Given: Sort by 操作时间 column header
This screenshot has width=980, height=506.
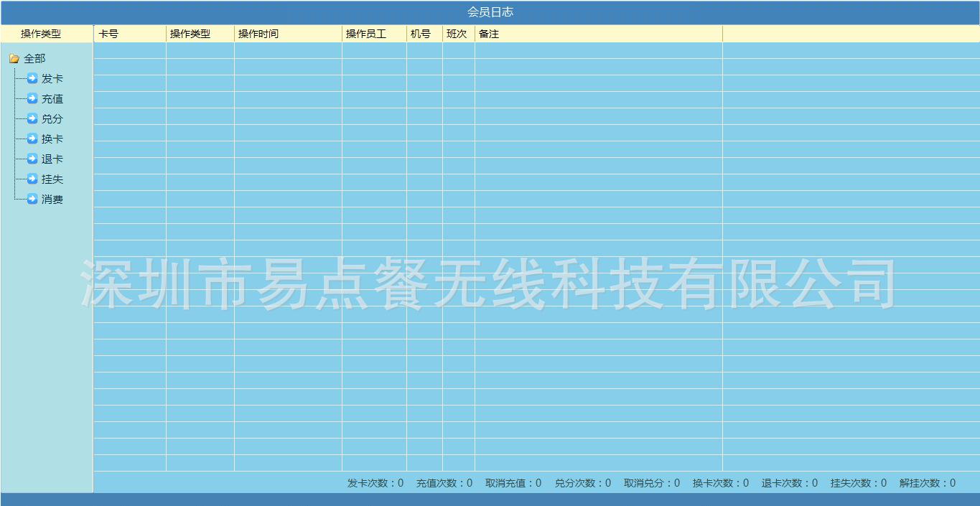Looking at the screenshot, I should [x=288, y=34].
